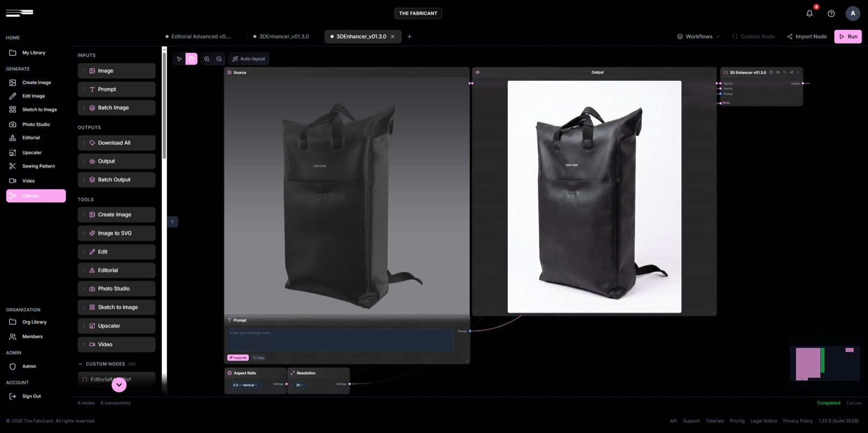868x433 pixels.
Task: Open Sewing Pattern in the sidebar
Action: point(38,166)
